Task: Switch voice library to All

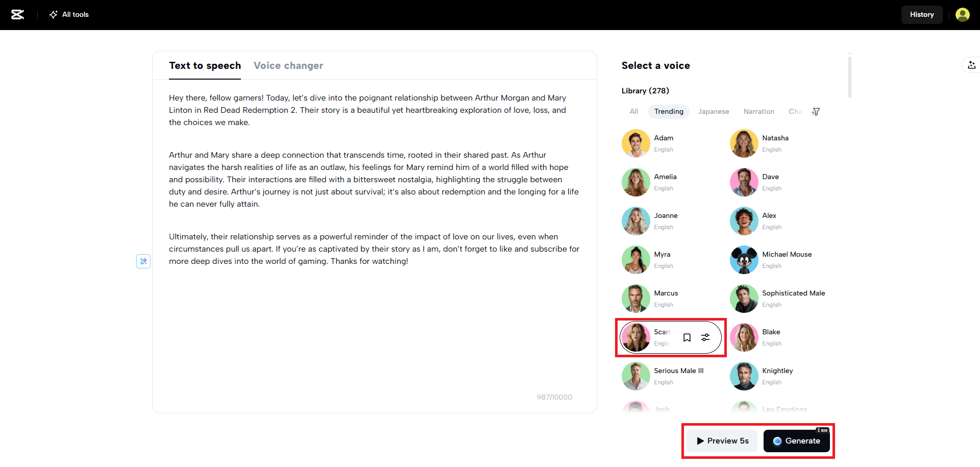Action: tap(633, 111)
